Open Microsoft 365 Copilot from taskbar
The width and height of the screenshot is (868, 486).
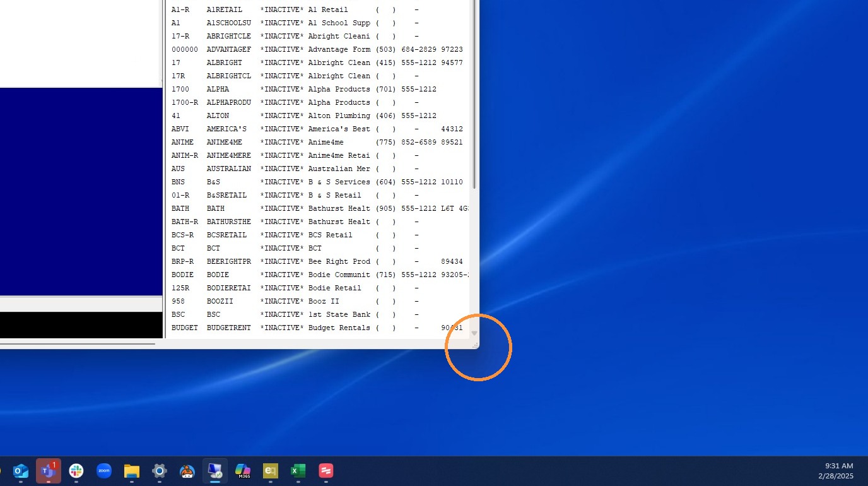tap(243, 471)
